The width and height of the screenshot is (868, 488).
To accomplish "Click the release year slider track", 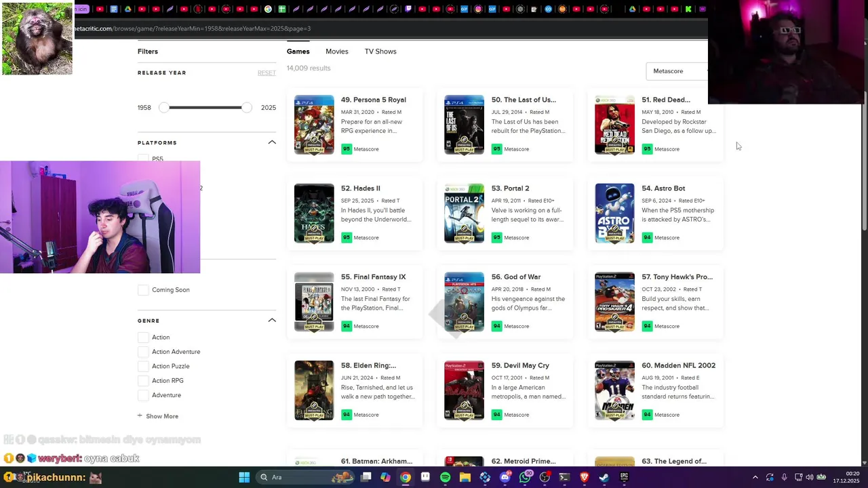I will tap(205, 108).
